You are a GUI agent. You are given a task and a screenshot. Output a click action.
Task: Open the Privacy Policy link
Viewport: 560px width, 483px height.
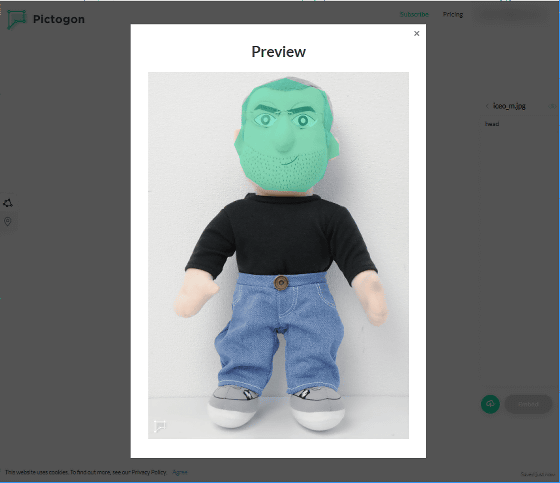149,472
